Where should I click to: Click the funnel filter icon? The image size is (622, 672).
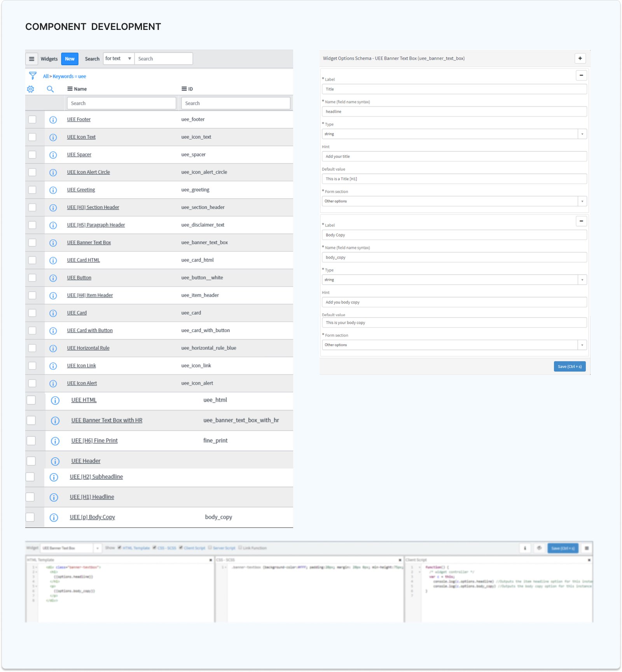pyautogui.click(x=33, y=75)
